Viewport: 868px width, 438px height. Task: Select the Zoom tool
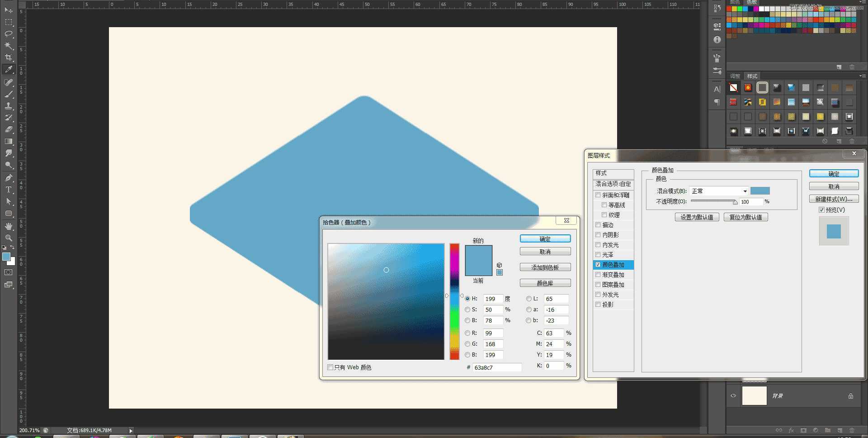pos(8,238)
